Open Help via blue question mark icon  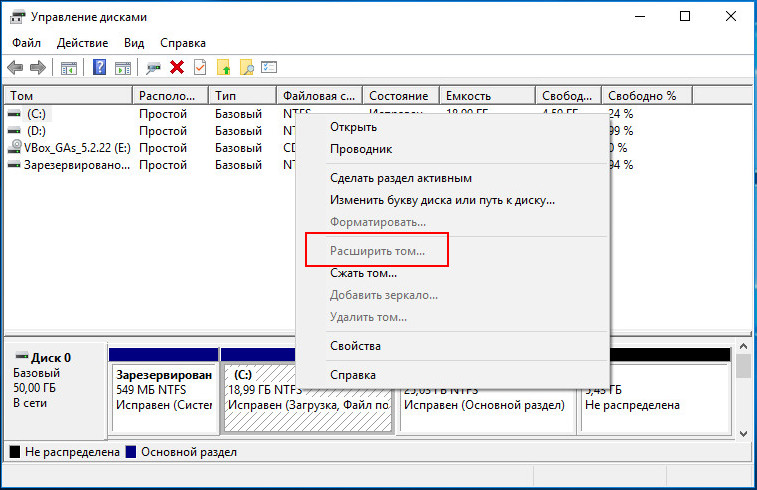(x=99, y=67)
